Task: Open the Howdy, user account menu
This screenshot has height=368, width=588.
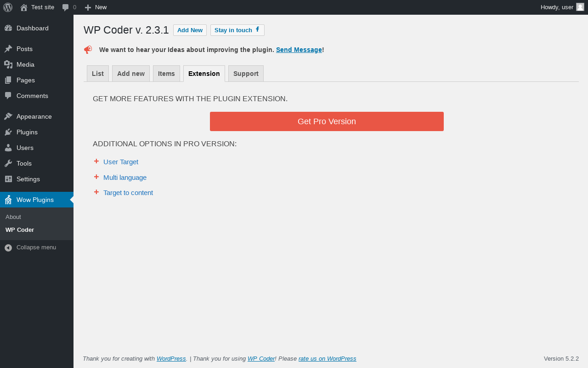Action: (562, 7)
